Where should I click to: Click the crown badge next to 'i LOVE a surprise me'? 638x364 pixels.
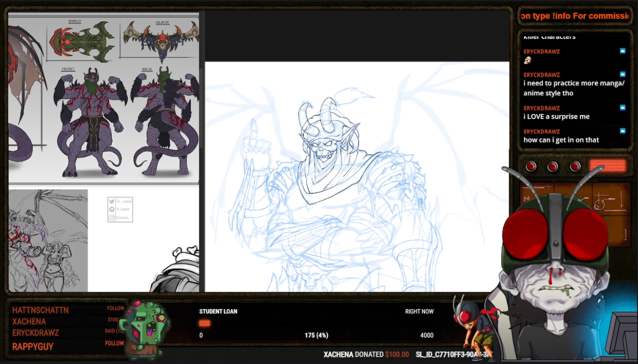(622, 108)
